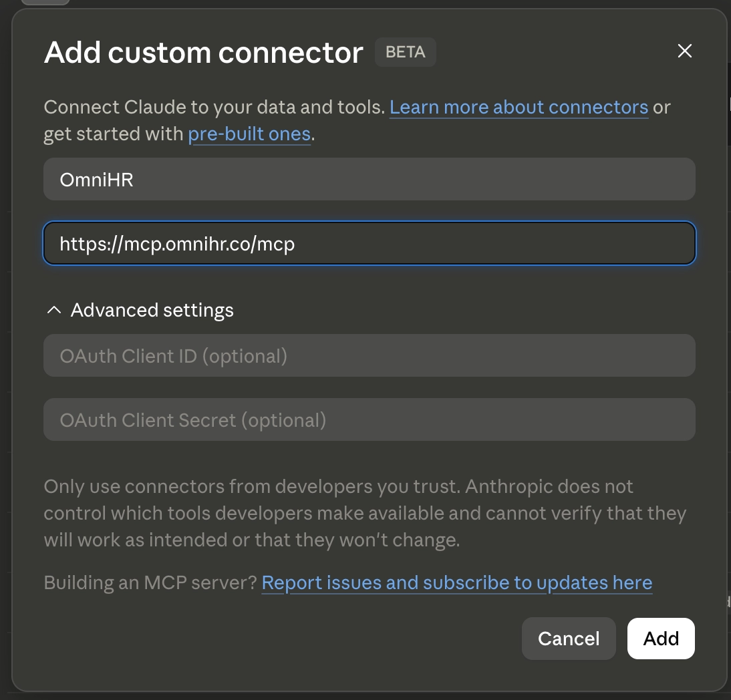Click the server URL field with https://mcp.omnihr.co/mcp
The image size is (731, 700).
click(x=370, y=243)
